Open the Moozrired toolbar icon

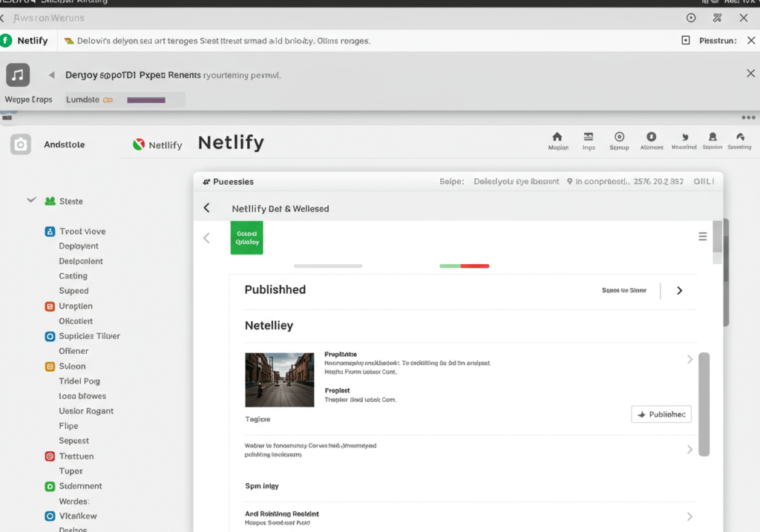(685, 137)
